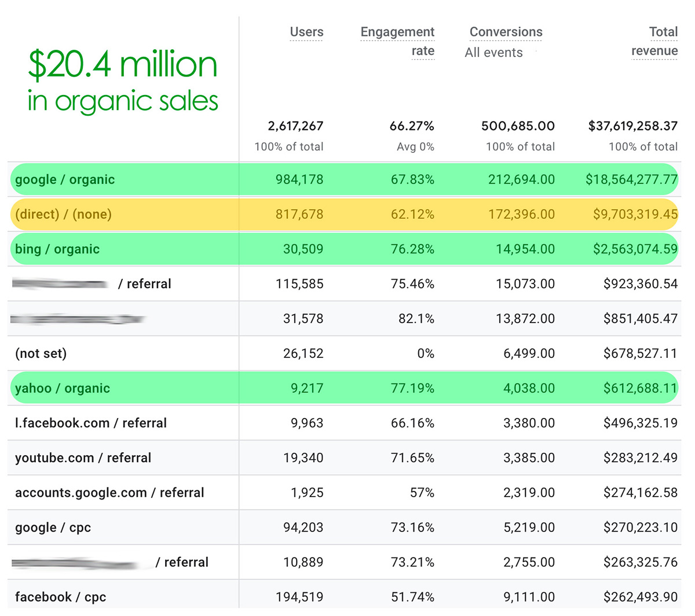Click direct engagement rate 62.12%

tap(412, 214)
